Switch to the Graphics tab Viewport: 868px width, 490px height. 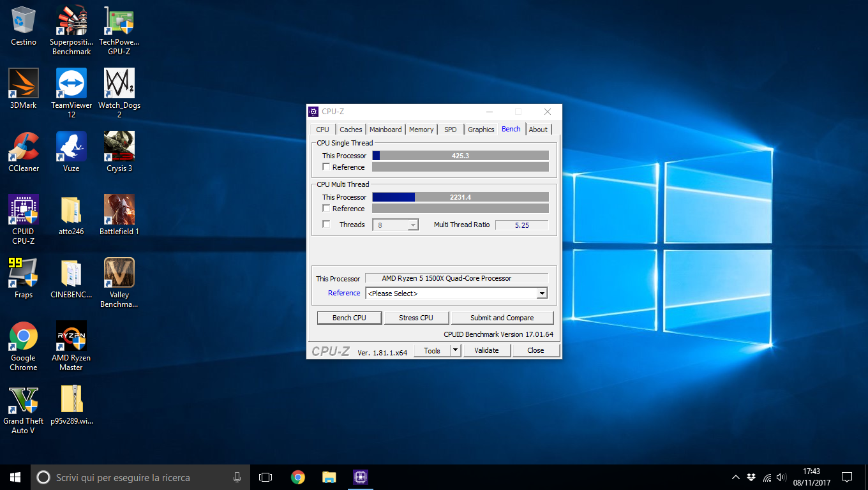coord(481,130)
